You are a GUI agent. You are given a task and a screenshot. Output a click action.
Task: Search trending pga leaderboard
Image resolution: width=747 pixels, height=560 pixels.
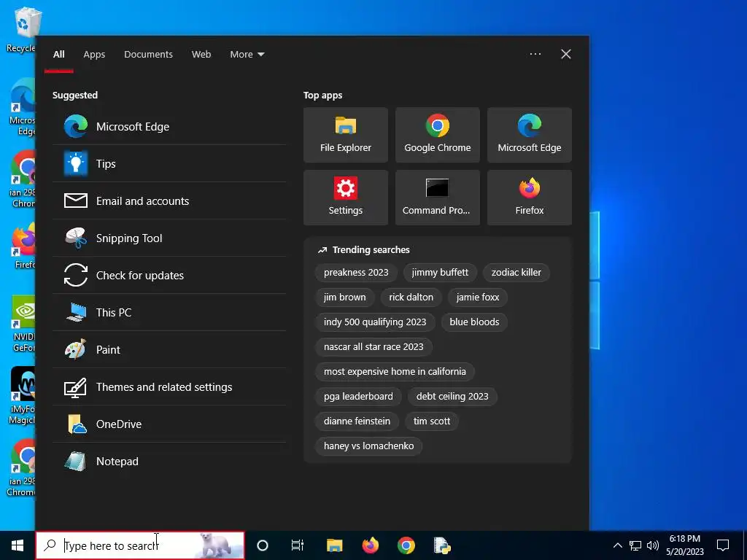click(358, 396)
